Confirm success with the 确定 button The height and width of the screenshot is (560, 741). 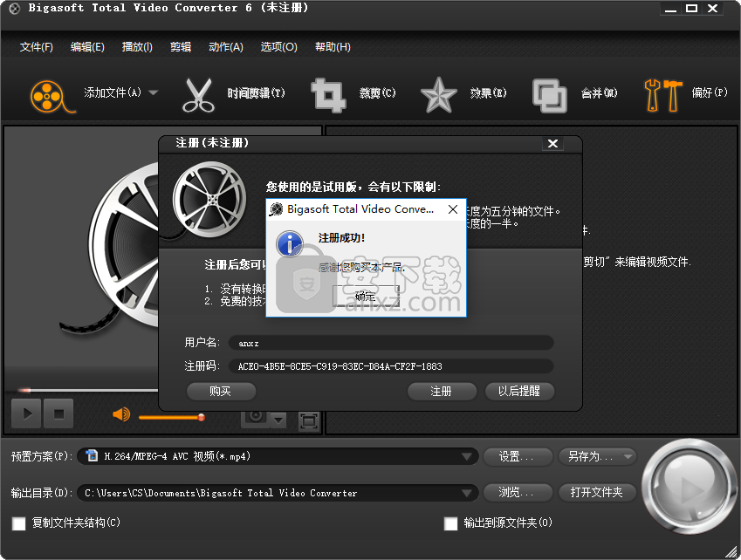click(366, 296)
